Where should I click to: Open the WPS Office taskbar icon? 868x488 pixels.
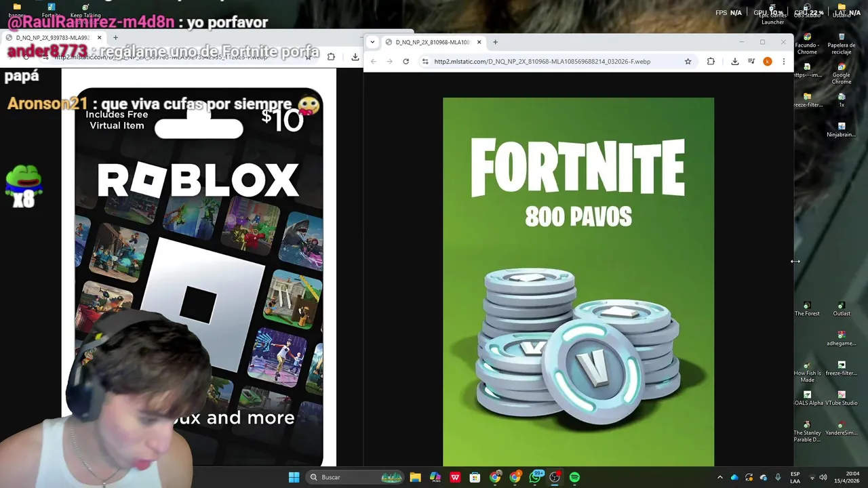tap(455, 477)
